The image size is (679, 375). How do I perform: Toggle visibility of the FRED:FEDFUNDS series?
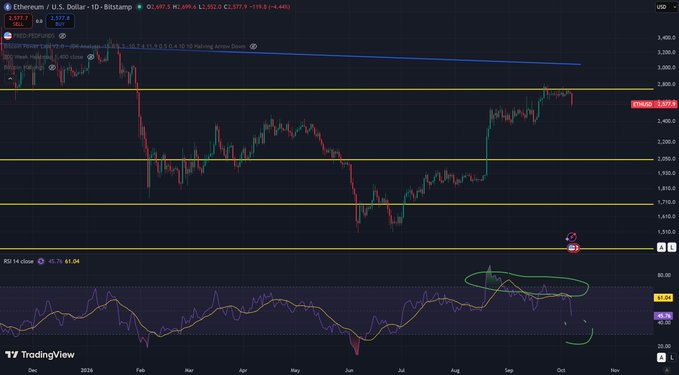tap(62, 36)
